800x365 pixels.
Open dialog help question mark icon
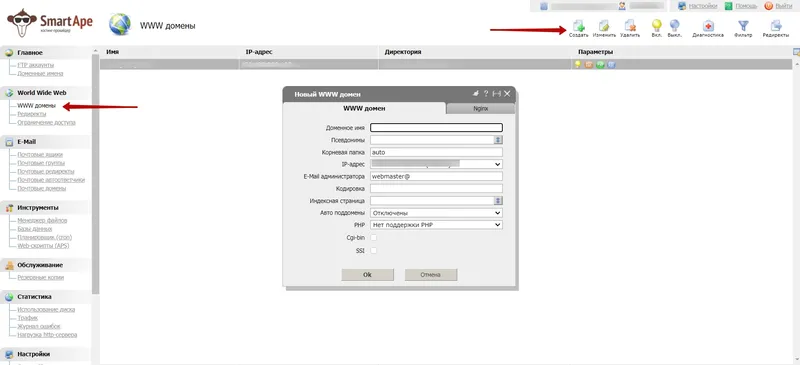coord(486,94)
